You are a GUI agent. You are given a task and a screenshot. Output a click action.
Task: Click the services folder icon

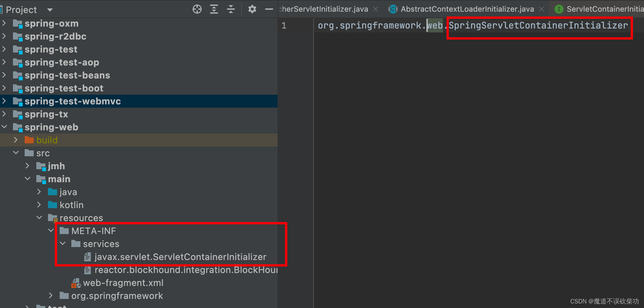pos(76,243)
